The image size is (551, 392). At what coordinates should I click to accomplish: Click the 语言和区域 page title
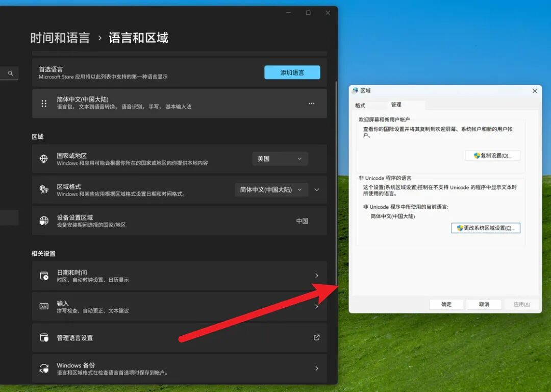click(x=138, y=38)
